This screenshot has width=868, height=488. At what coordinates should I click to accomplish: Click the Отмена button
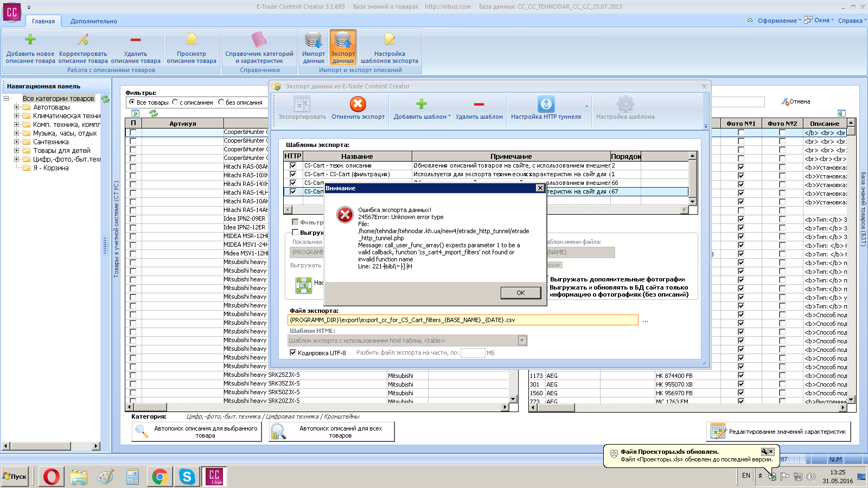coord(796,101)
